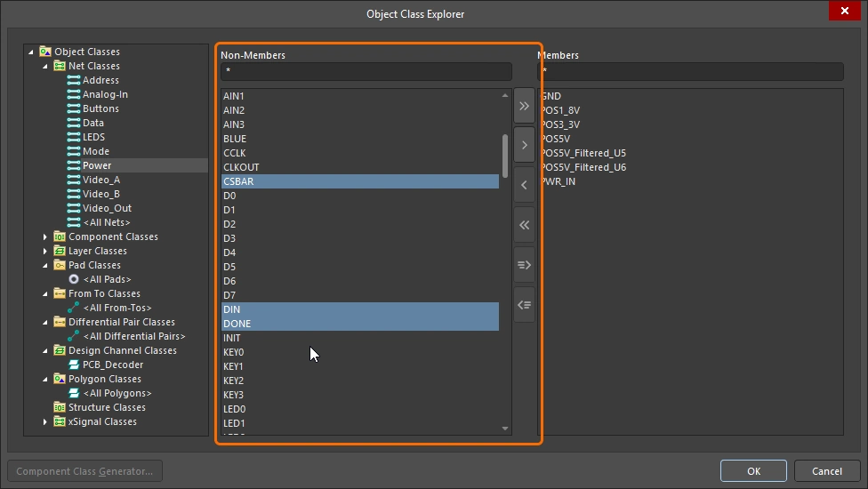Click the Pad Classes folder icon
The height and width of the screenshot is (489, 868).
pos(60,265)
